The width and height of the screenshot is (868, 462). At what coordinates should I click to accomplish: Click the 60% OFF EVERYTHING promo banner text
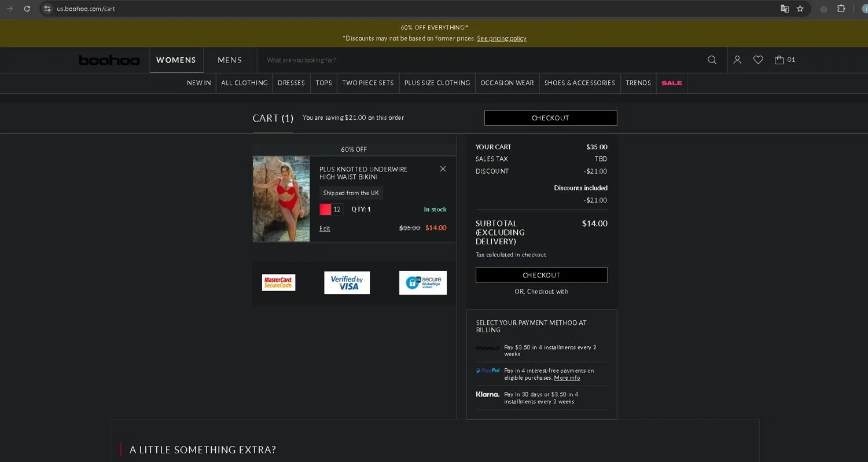point(435,27)
